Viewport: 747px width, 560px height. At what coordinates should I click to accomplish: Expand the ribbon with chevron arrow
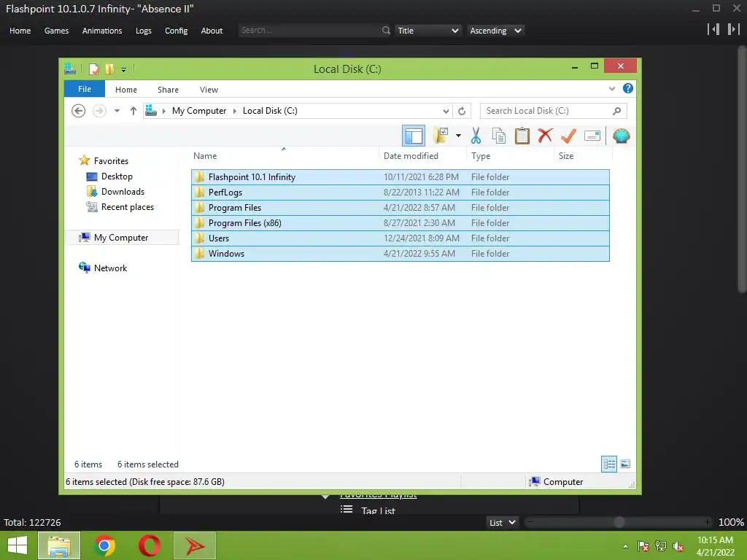point(612,88)
